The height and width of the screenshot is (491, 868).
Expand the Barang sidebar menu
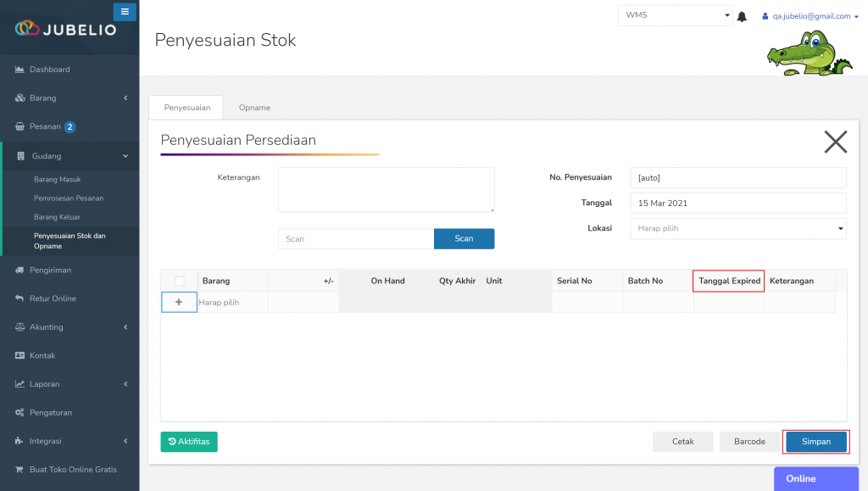[70, 98]
